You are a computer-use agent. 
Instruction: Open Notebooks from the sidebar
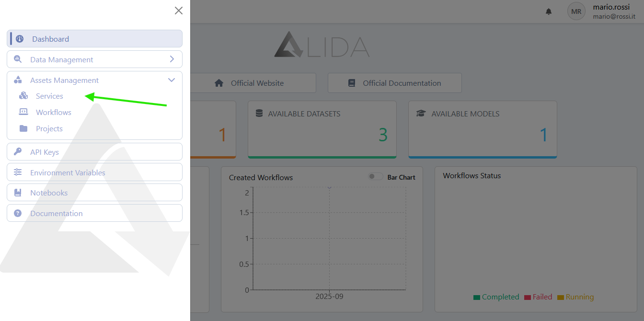coord(94,193)
